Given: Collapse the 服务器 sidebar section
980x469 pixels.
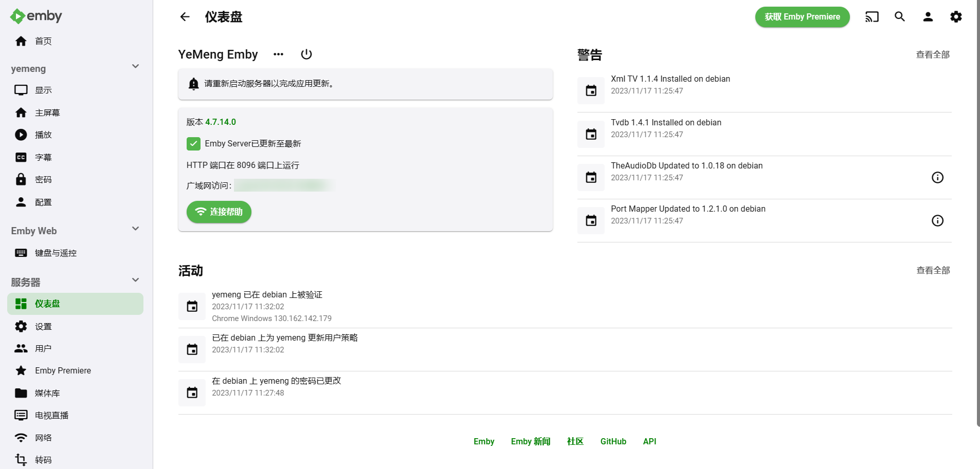Looking at the screenshot, I should point(135,280).
